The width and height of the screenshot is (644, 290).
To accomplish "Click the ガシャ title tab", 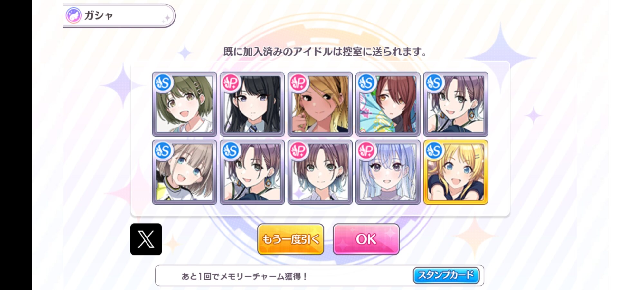I will point(119,15).
